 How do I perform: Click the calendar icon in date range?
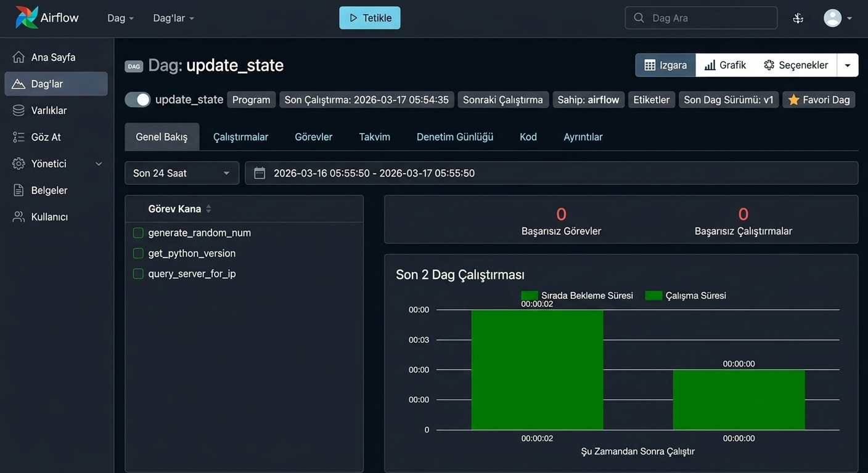tap(260, 173)
